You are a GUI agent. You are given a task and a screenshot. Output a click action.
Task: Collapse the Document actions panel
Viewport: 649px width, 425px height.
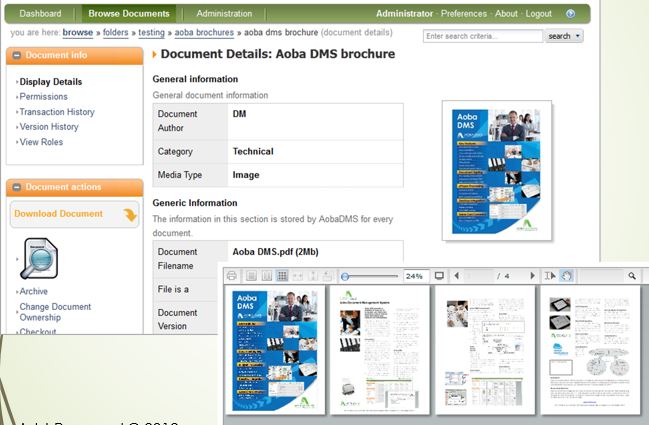click(17, 187)
